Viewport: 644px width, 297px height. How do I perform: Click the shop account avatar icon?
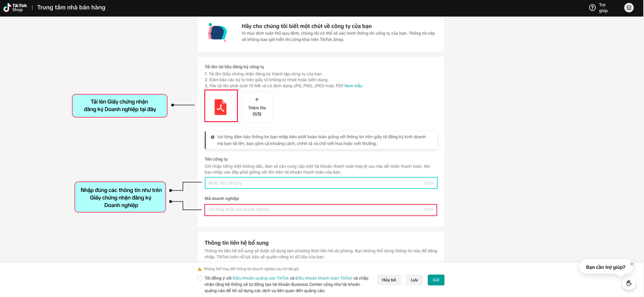click(628, 8)
